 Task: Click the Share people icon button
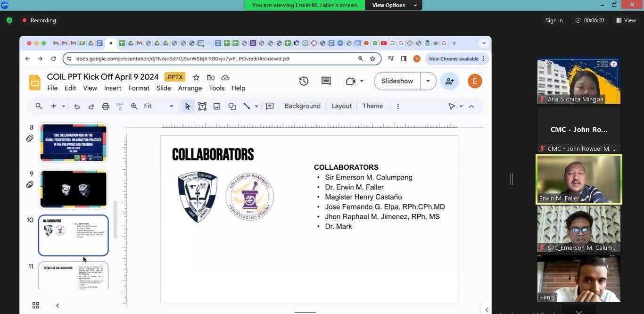449,81
